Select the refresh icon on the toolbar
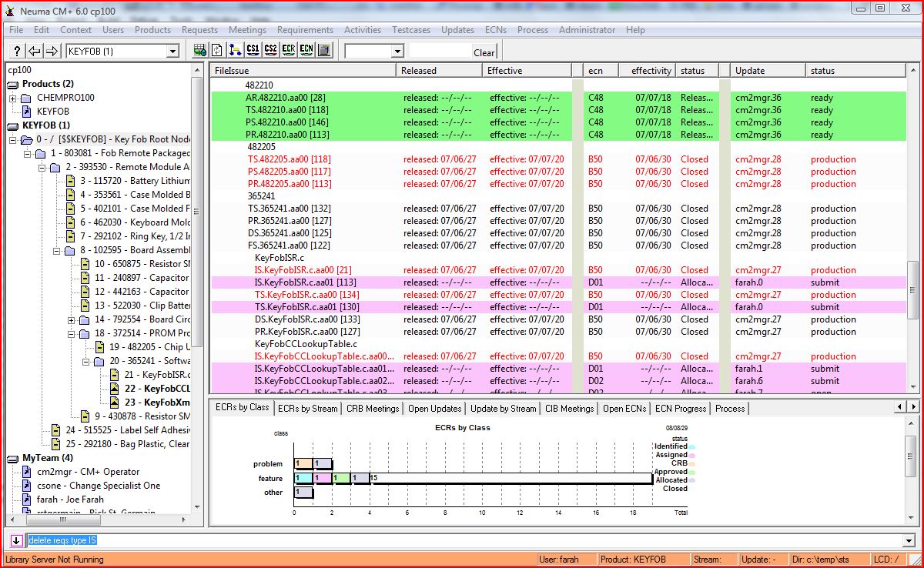The image size is (924, 568). pos(216,52)
